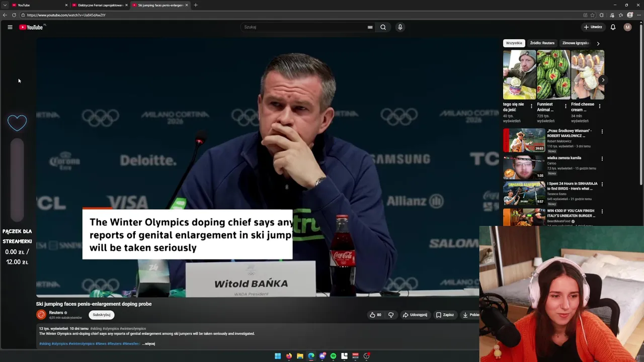This screenshot has width=644, height=362.
Task: Click the browser address bar URL
Action: click(x=66, y=15)
